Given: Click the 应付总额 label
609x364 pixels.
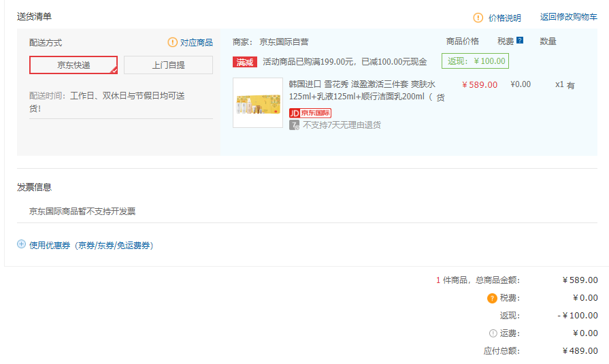Looking at the screenshot, I should pyautogui.click(x=501, y=351).
